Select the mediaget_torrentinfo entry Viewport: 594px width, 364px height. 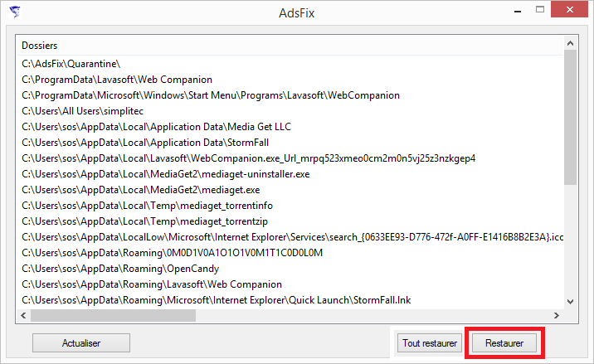[147, 206]
